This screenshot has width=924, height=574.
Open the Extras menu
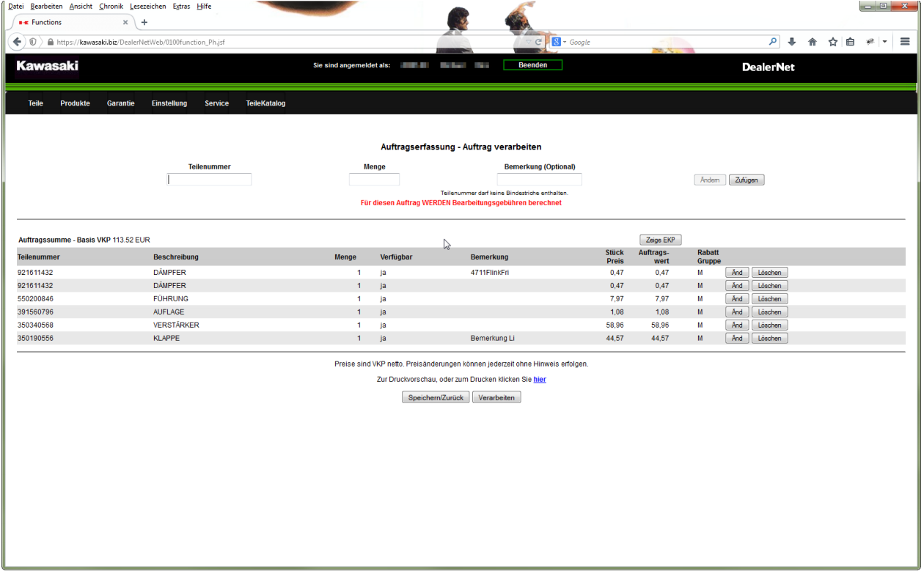pos(181,6)
